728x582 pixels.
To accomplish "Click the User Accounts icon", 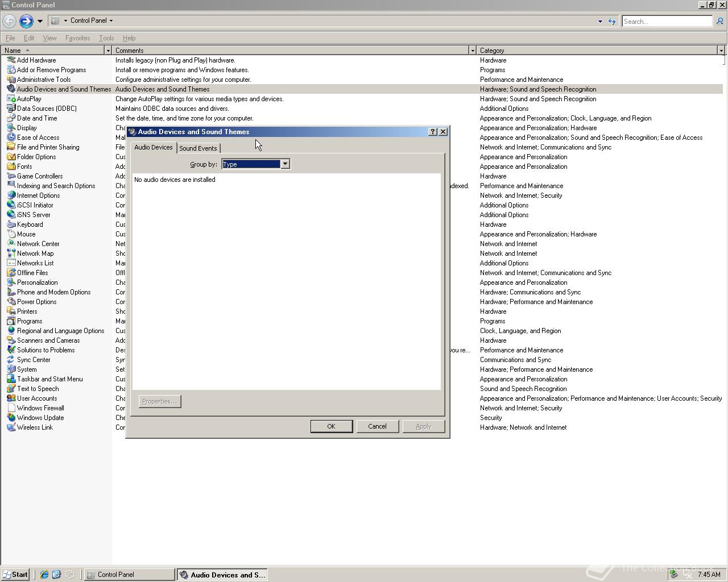I will click(x=11, y=398).
